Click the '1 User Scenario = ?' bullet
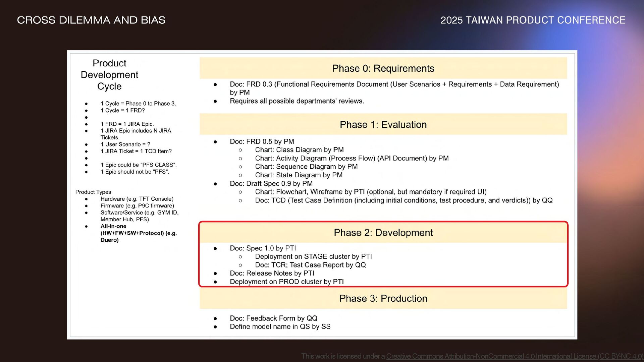The height and width of the screenshot is (362, 644). (125, 144)
